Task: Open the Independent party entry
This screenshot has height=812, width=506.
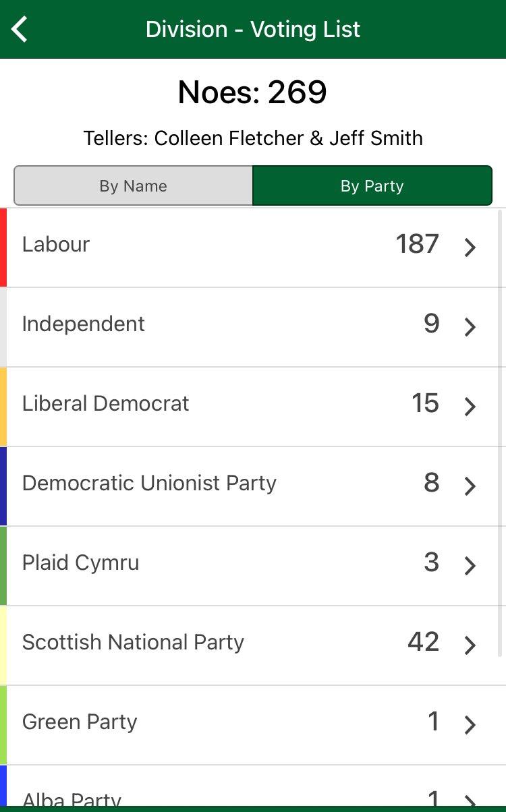Action: [253, 327]
